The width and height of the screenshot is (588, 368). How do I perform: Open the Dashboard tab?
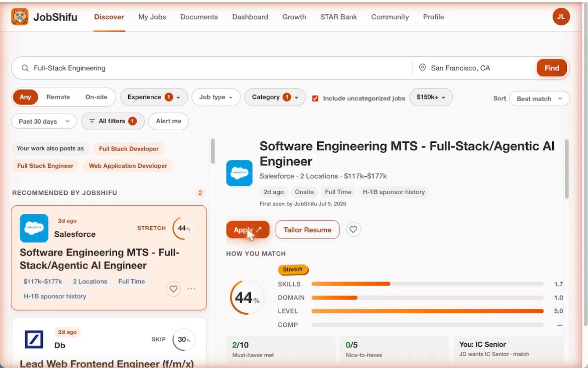point(250,17)
